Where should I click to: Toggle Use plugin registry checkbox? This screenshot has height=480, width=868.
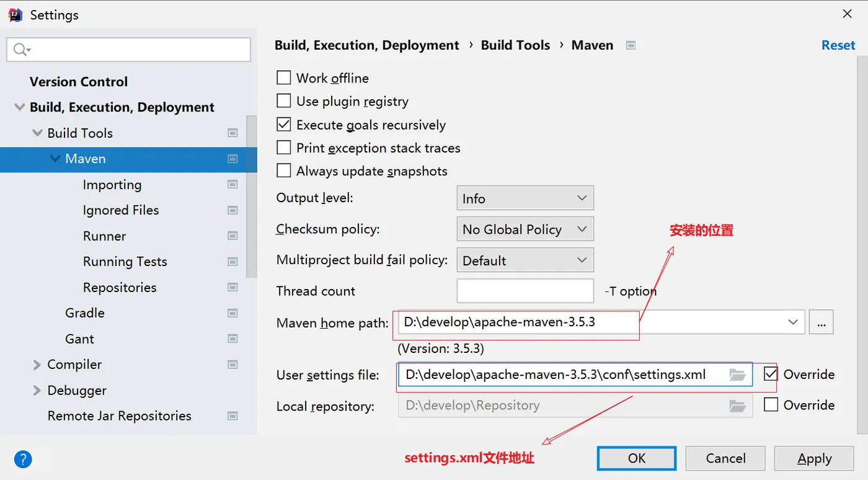coord(283,100)
